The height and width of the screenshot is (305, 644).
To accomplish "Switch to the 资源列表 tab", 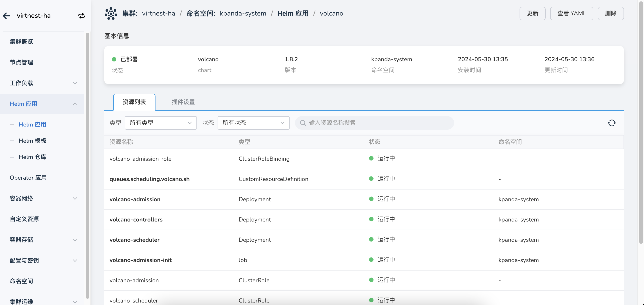I will coord(134,102).
